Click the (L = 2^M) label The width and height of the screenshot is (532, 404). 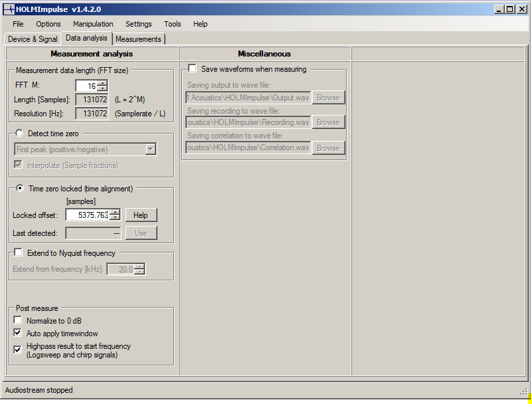pyautogui.click(x=130, y=100)
